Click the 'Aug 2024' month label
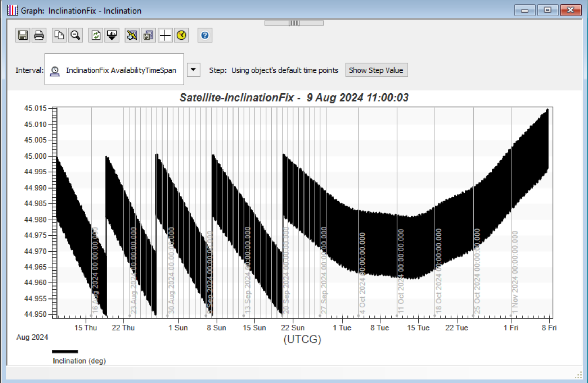This screenshot has width=588, height=383. point(32,337)
